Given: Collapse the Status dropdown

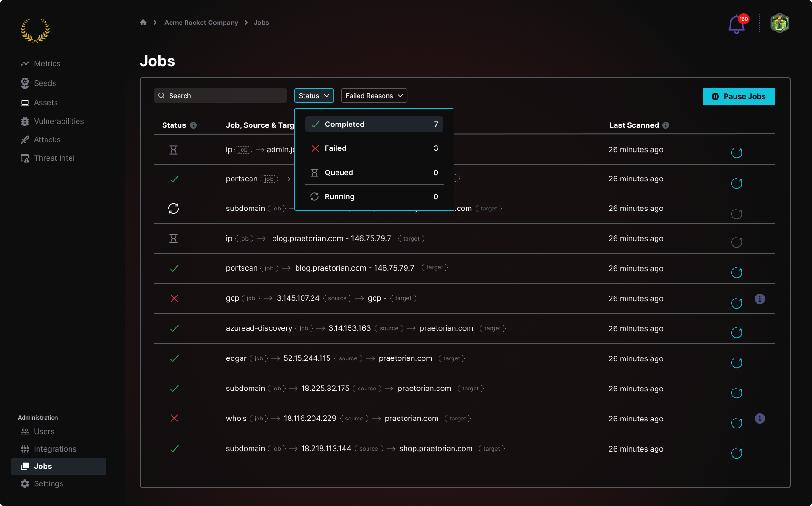Looking at the screenshot, I should [x=313, y=96].
